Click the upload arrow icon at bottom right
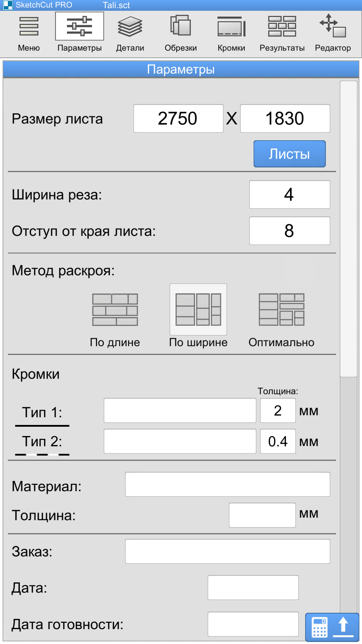 coord(343,627)
